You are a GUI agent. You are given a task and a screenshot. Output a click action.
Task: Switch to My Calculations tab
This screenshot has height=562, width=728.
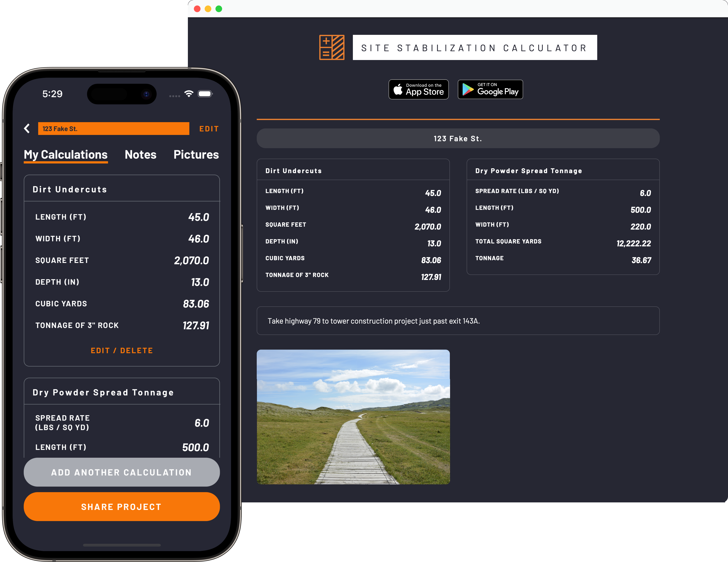(66, 155)
